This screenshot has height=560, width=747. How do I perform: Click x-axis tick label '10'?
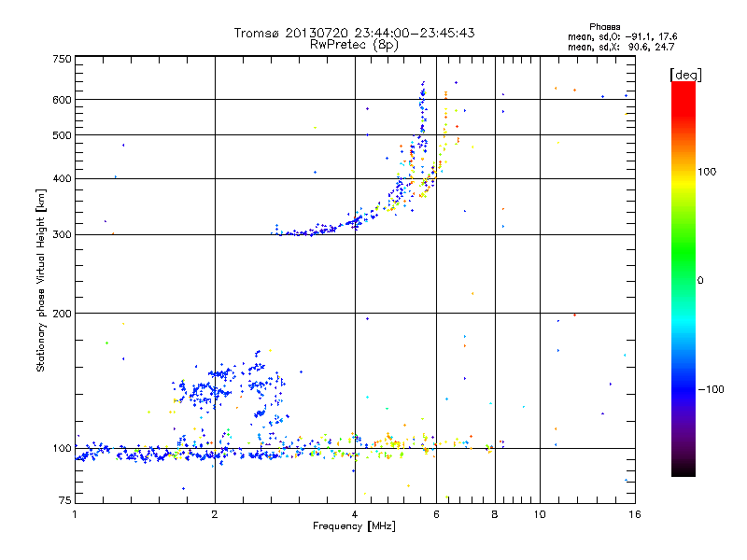[x=540, y=514]
